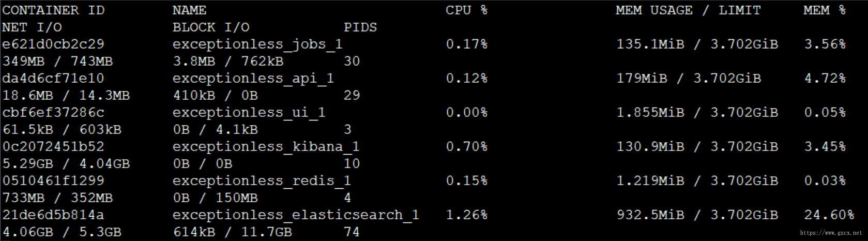Click the CONTAINER ID column header

point(53,10)
